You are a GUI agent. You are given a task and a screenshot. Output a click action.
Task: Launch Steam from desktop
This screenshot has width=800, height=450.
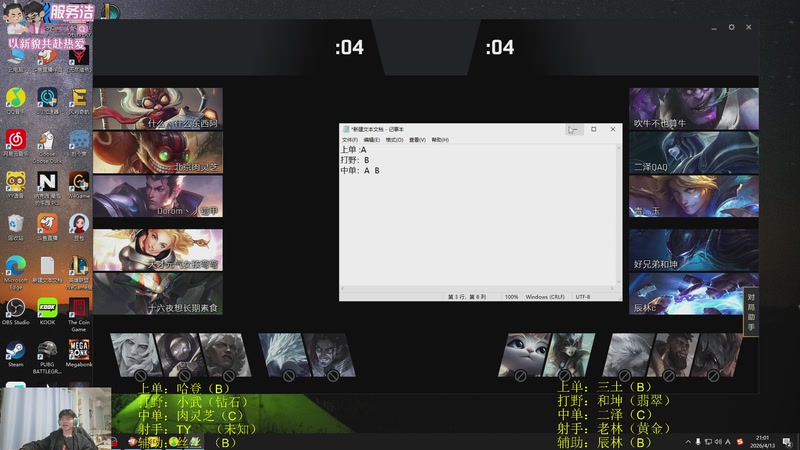(x=16, y=354)
